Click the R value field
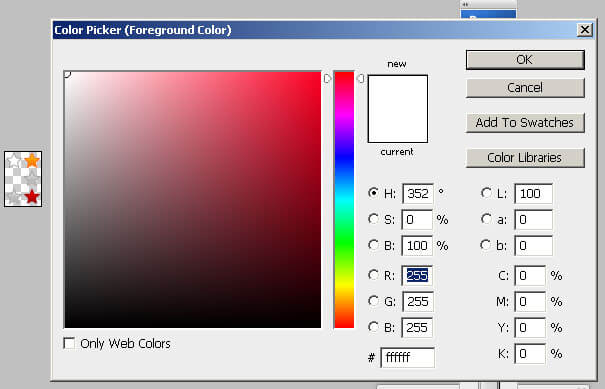 click(417, 276)
